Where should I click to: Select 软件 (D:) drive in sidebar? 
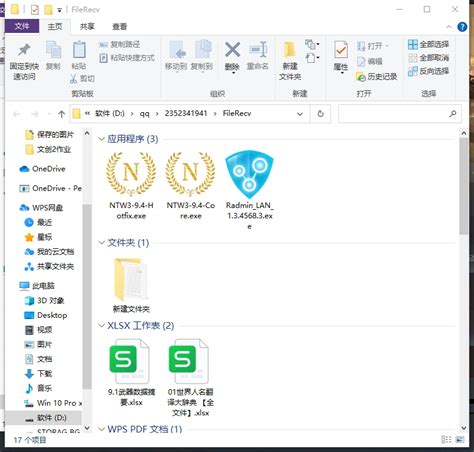tap(46, 418)
